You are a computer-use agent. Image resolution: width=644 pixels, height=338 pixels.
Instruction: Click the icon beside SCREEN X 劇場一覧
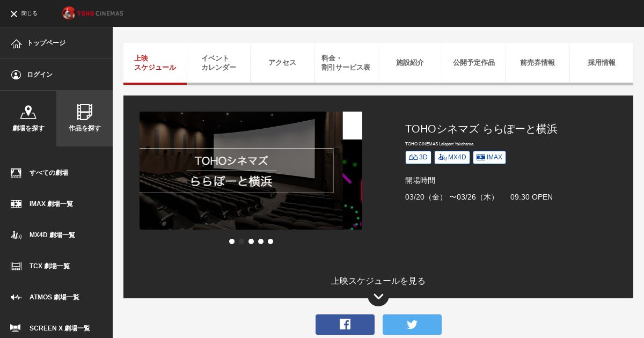(16, 328)
